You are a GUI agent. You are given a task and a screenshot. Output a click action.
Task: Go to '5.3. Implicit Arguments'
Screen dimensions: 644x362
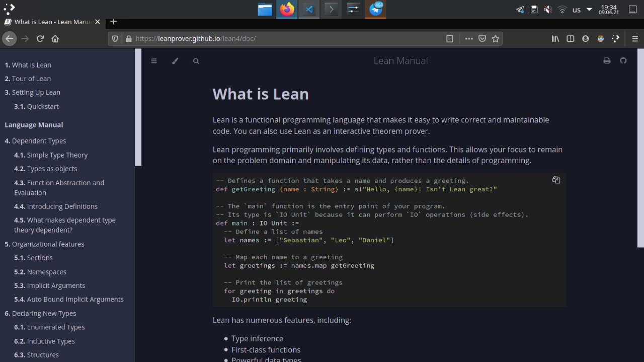click(x=50, y=285)
